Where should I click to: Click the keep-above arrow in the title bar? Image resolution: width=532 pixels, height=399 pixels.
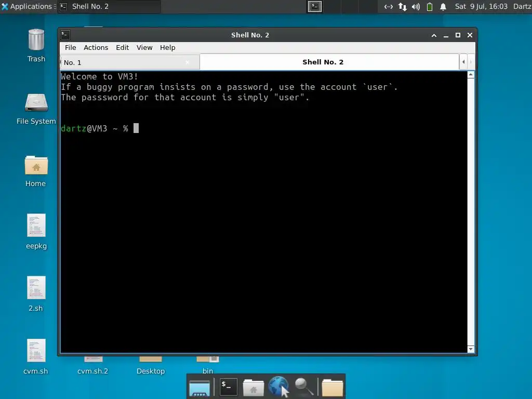434,35
